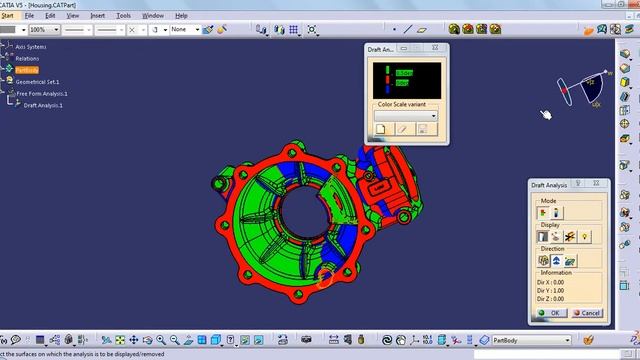Click Cancel in Draft Analysis dialog
Viewport: 640px width, 360px height.
pyautogui.click(x=587, y=313)
